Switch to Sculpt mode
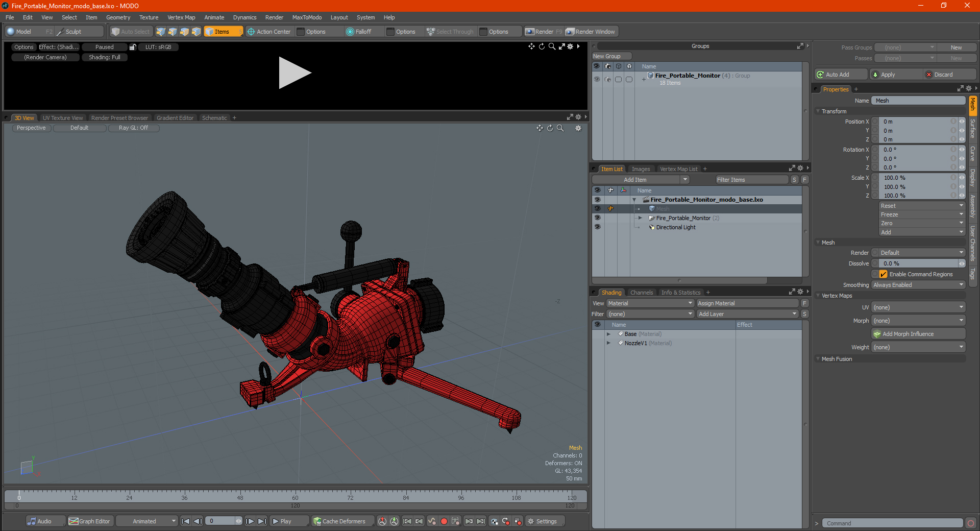Screen dimensions: 980x531 pos(79,32)
